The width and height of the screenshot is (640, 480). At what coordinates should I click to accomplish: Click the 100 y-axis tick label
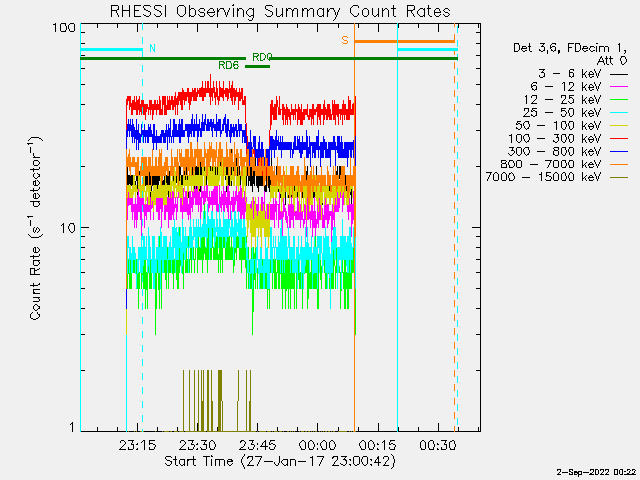pyautogui.click(x=64, y=28)
